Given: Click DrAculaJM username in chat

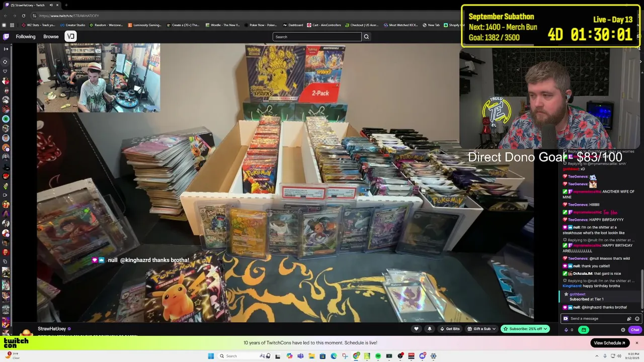Looking at the screenshot, I should pyautogui.click(x=583, y=274).
